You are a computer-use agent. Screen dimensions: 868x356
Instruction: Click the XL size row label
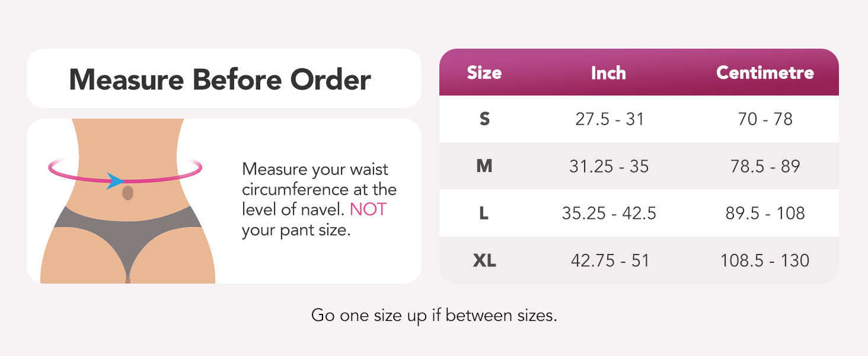(x=484, y=260)
